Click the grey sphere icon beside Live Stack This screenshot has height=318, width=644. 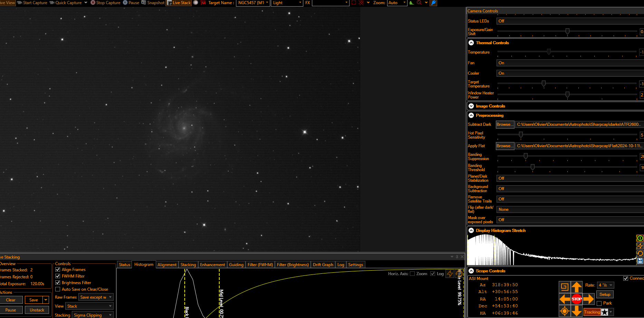[x=195, y=3]
